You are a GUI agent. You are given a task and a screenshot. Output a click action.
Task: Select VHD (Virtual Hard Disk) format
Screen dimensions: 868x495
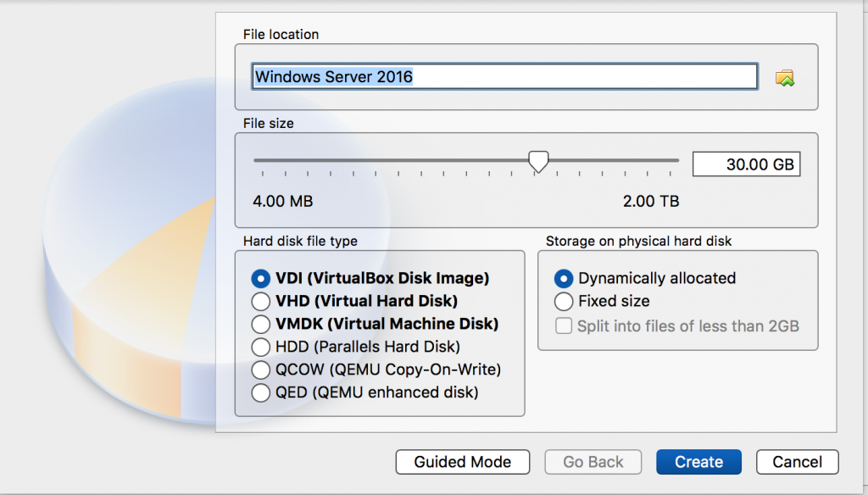[x=261, y=301]
